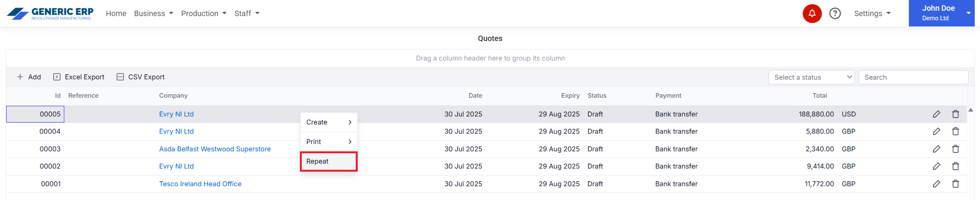Export quotes using Excel Export
Screen dimensions: 980x200
coord(79,77)
